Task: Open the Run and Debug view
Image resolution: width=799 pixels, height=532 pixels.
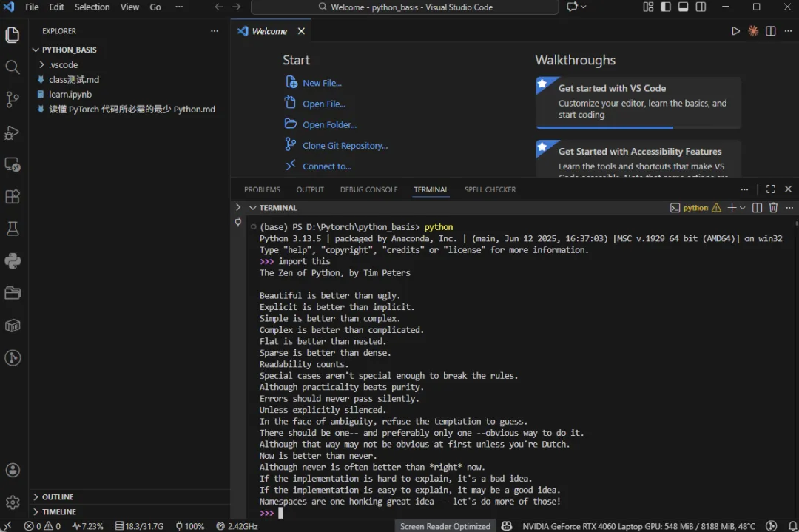Action: (13, 132)
